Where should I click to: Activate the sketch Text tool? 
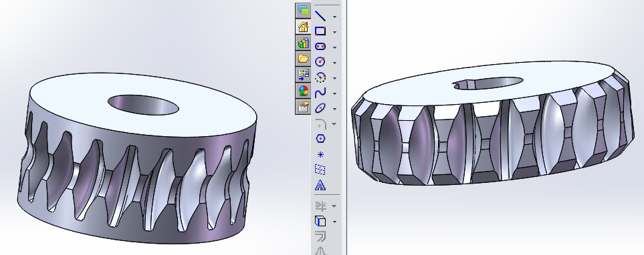(320, 186)
